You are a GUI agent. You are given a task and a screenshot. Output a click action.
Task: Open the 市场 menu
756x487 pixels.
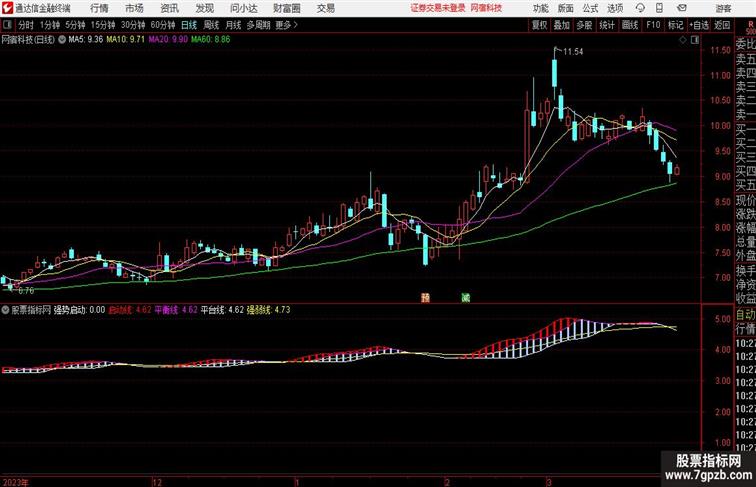click(x=134, y=8)
